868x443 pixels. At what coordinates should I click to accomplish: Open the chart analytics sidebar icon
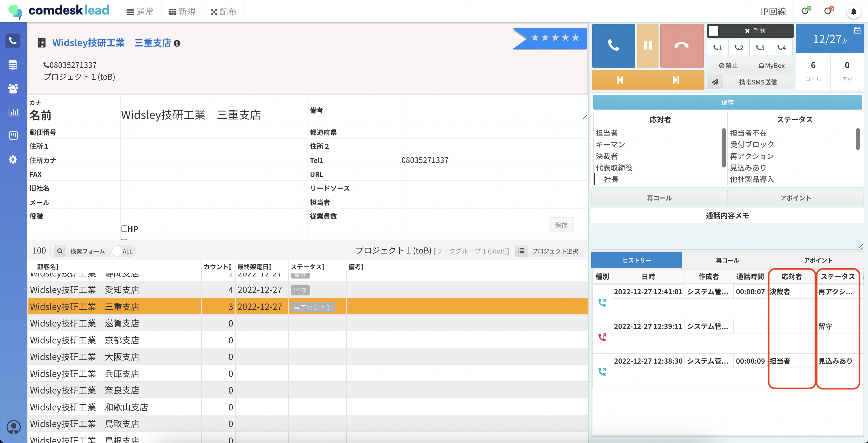14,112
